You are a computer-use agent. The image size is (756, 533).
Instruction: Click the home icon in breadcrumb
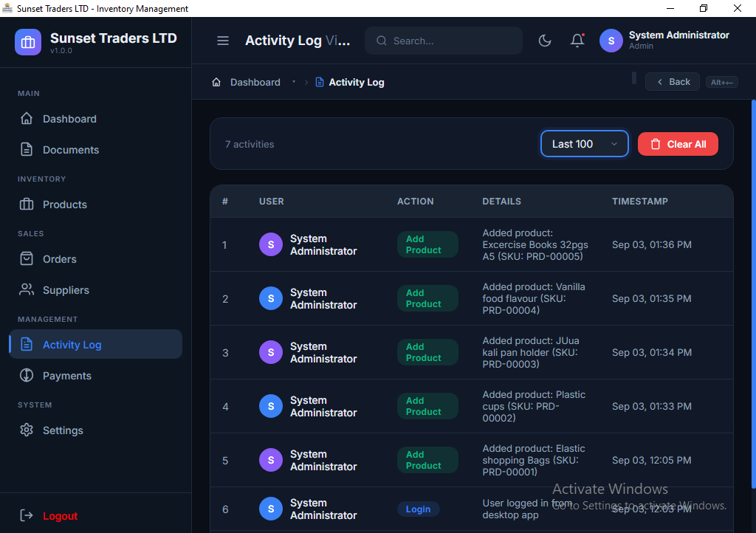click(216, 83)
